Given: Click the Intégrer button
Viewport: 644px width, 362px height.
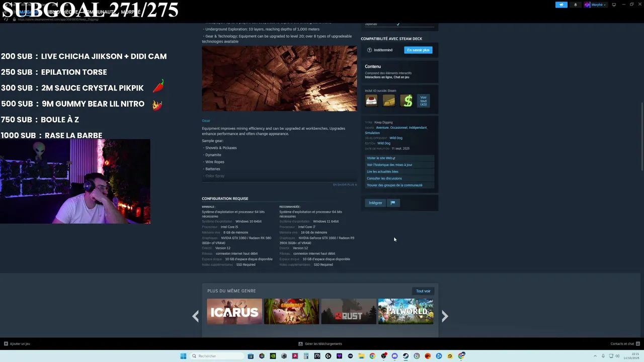Looking at the screenshot, I should [x=375, y=203].
